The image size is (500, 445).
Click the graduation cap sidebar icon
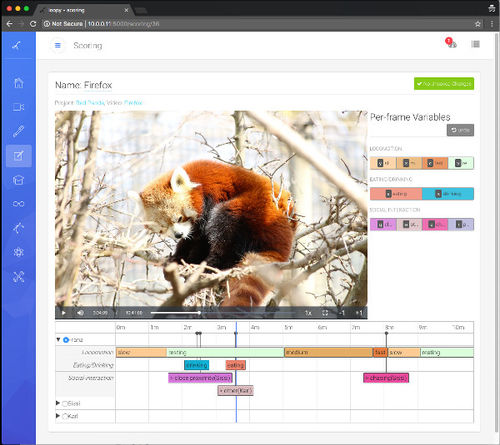(19, 180)
